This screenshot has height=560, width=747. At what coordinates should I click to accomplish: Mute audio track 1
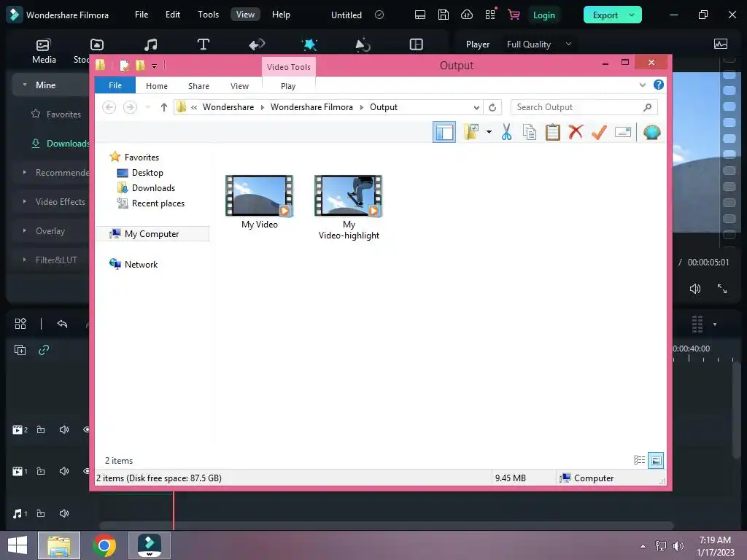[x=64, y=513]
